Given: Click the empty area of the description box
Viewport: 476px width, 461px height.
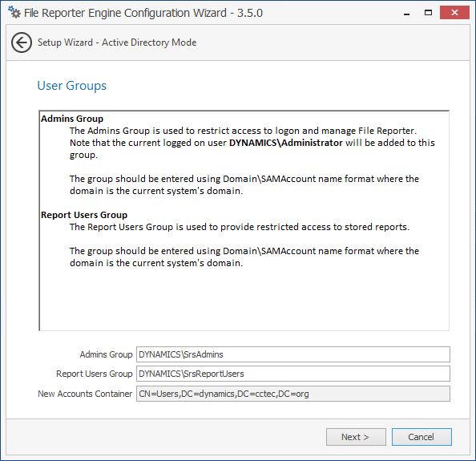Looking at the screenshot, I should (x=244, y=299).
